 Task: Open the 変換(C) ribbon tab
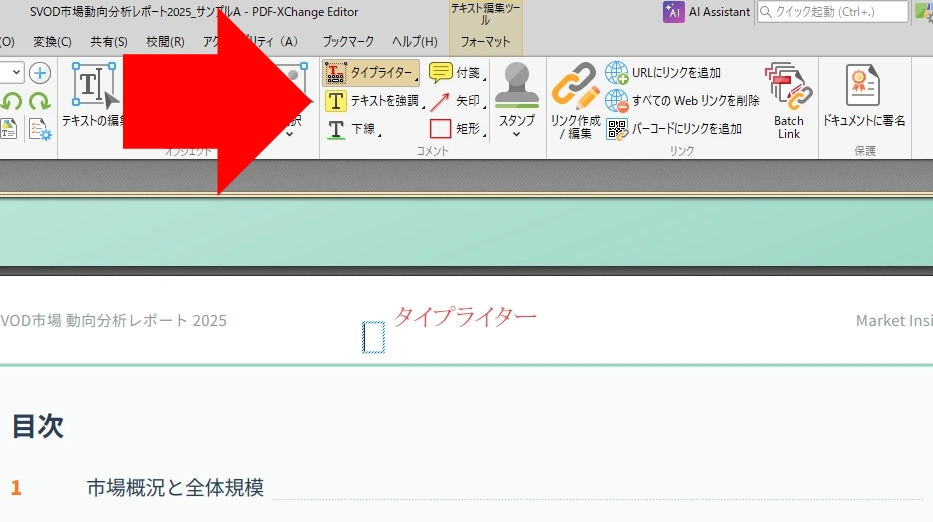(x=52, y=42)
